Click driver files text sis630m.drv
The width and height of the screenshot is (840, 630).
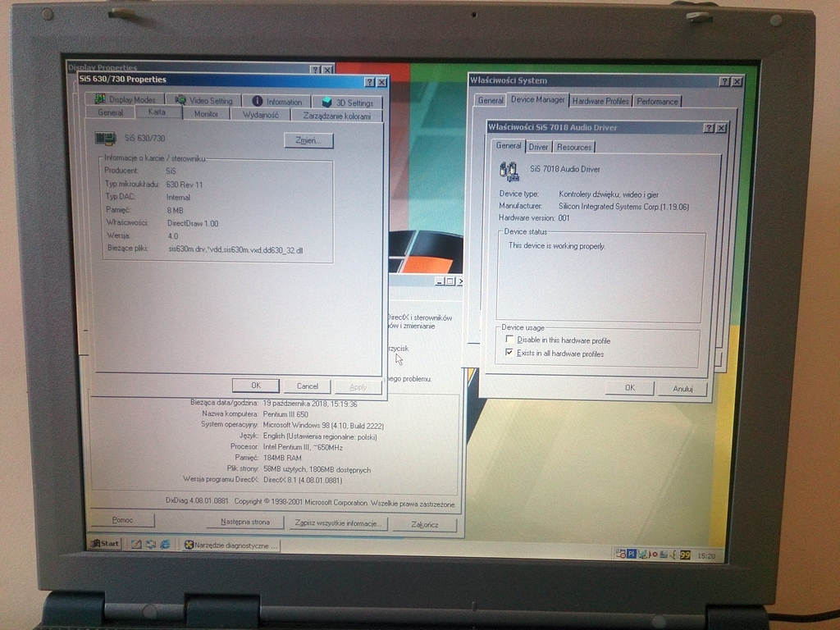(235, 250)
